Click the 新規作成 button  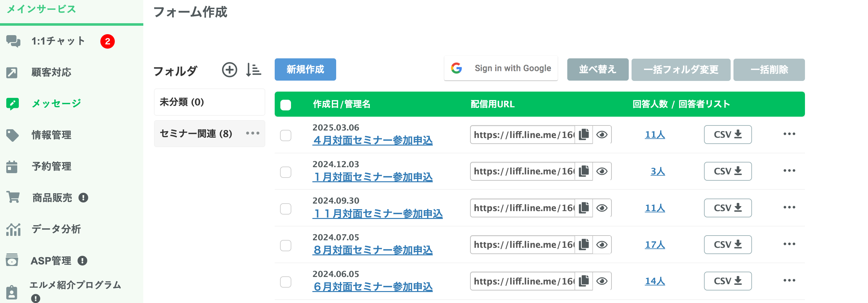[x=305, y=69]
